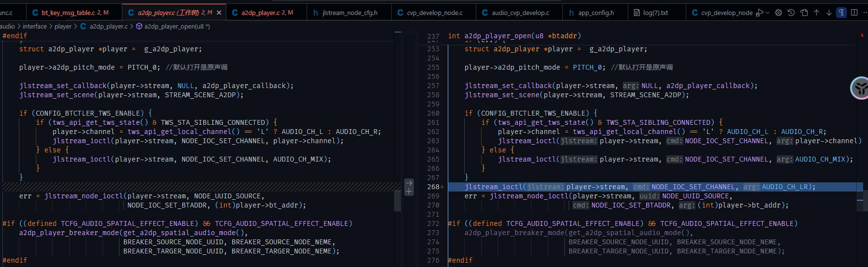Toggle whitespace pilcrow button

pyautogui.click(x=841, y=13)
